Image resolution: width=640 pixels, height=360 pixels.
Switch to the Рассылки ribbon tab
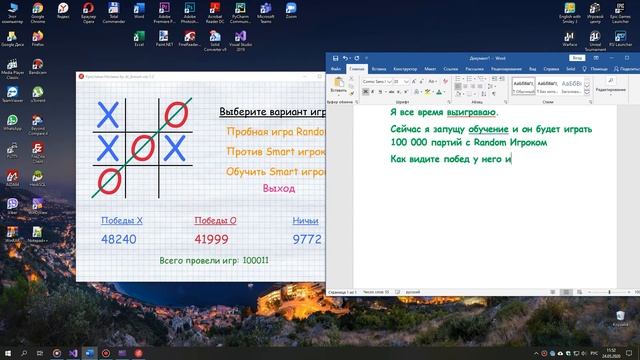pyautogui.click(x=474, y=69)
